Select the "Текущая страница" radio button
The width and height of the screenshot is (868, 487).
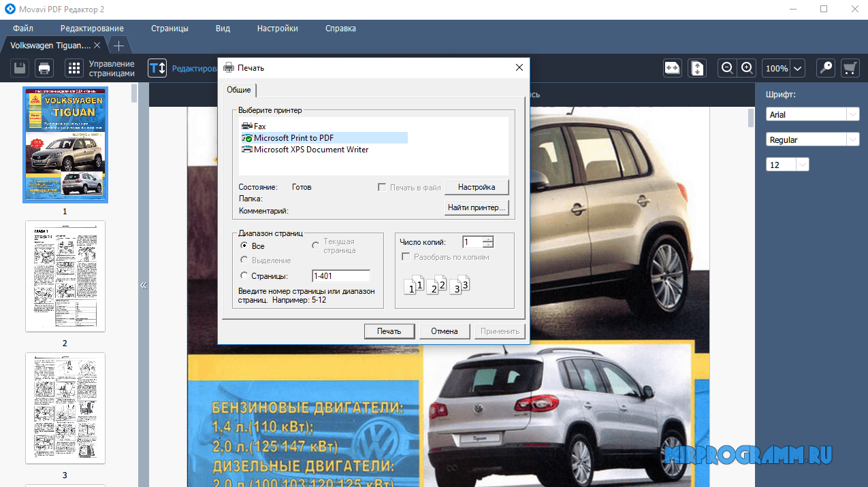pos(315,246)
